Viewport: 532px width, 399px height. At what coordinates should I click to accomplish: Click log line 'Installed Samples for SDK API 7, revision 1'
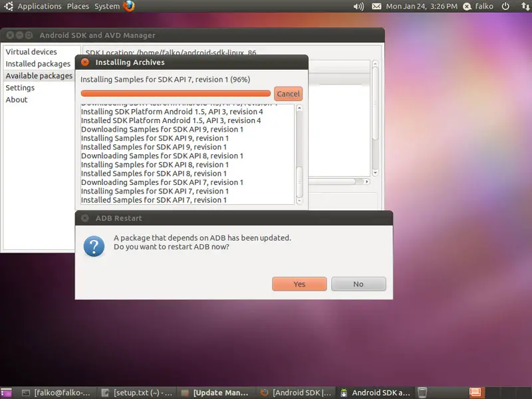154,200
